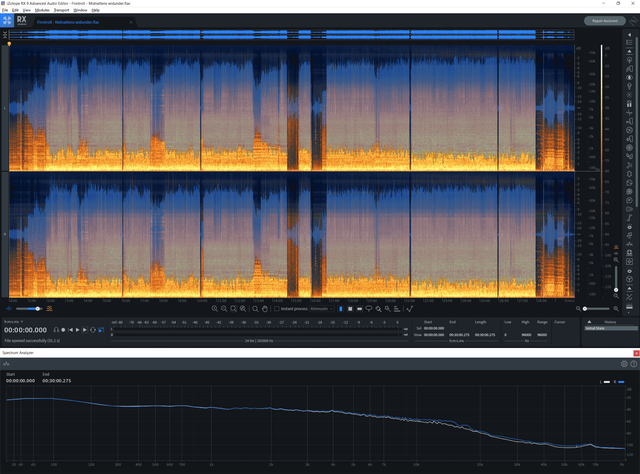
Task: Click the zoom out horizontally magnifier
Action: coord(224,309)
